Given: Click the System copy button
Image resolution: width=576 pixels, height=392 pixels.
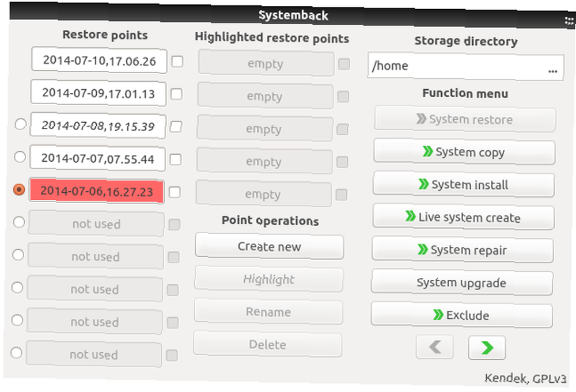Looking at the screenshot, I should point(464,152).
